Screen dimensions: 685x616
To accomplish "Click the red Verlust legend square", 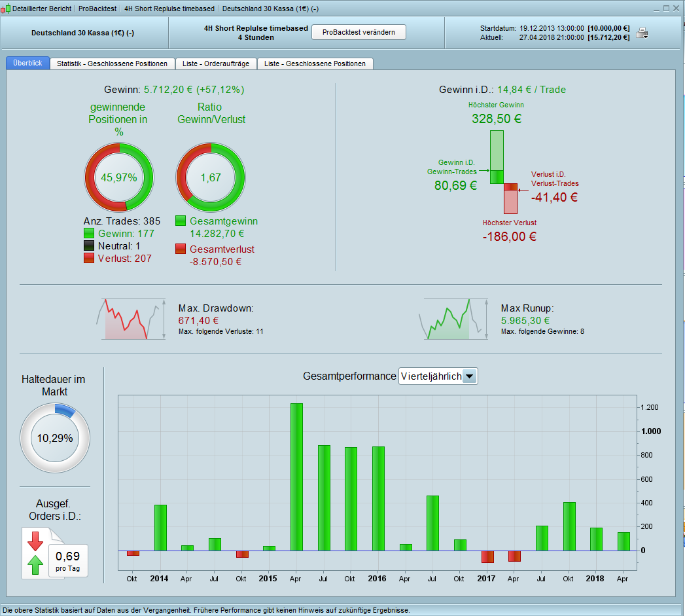I will [x=89, y=258].
